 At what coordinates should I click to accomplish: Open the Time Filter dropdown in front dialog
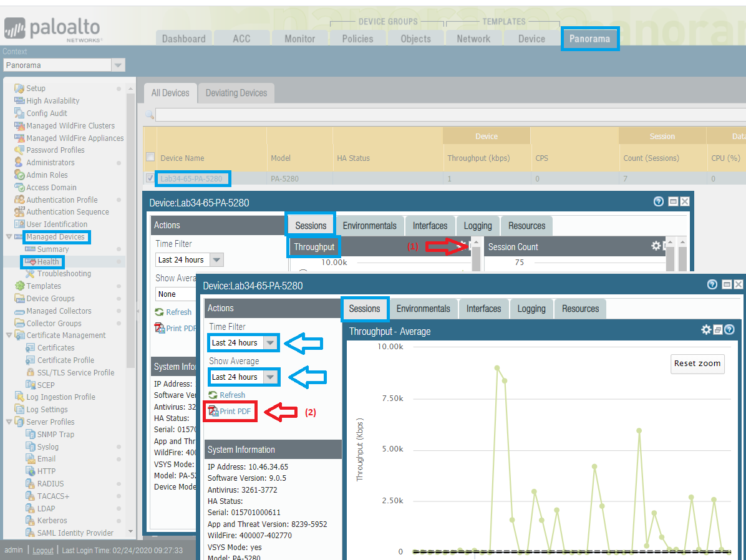(x=269, y=343)
